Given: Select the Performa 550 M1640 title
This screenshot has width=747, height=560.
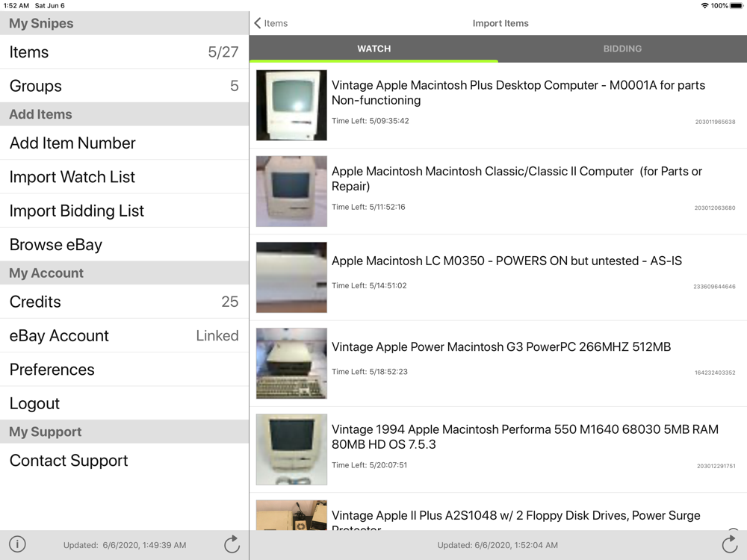Looking at the screenshot, I should pyautogui.click(x=525, y=437).
